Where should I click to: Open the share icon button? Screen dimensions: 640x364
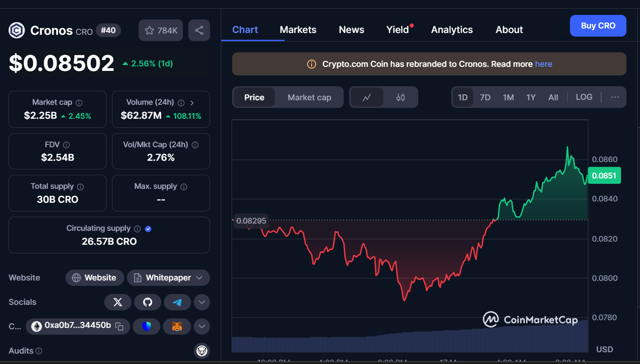199,30
